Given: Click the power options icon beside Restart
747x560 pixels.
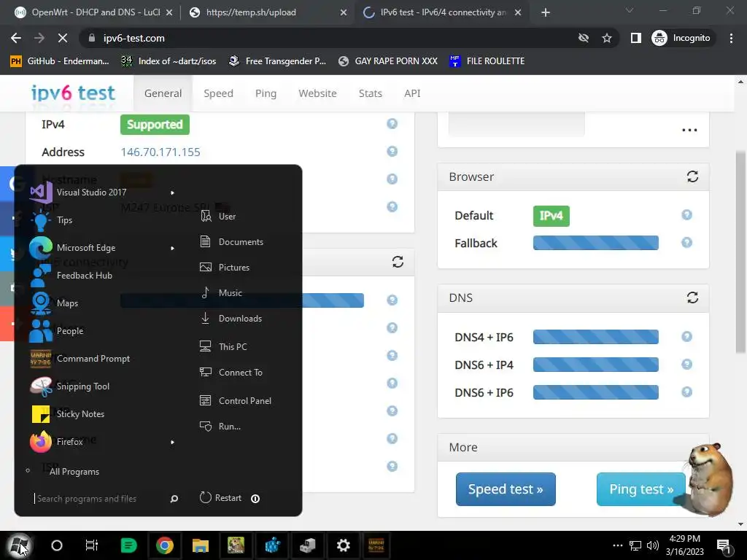Looking at the screenshot, I should click(255, 499).
